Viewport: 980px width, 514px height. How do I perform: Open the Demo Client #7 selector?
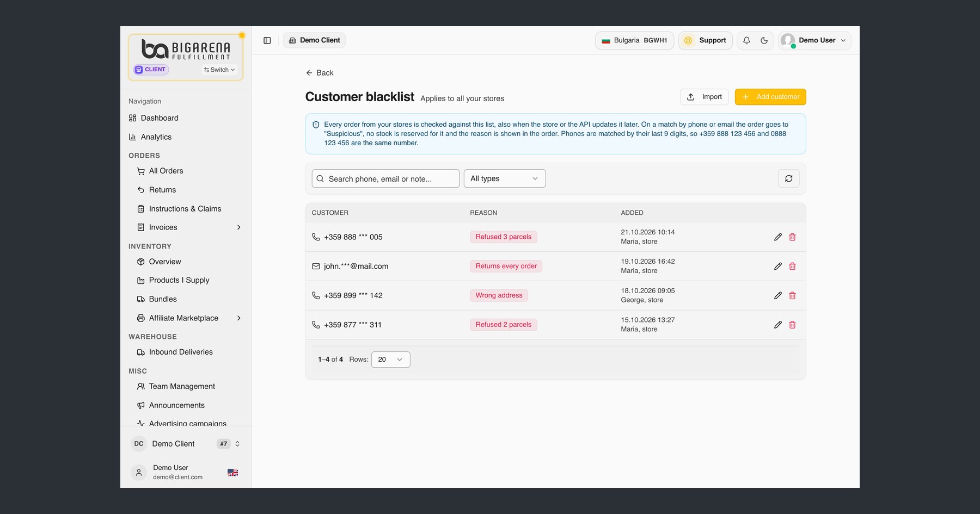pos(186,444)
